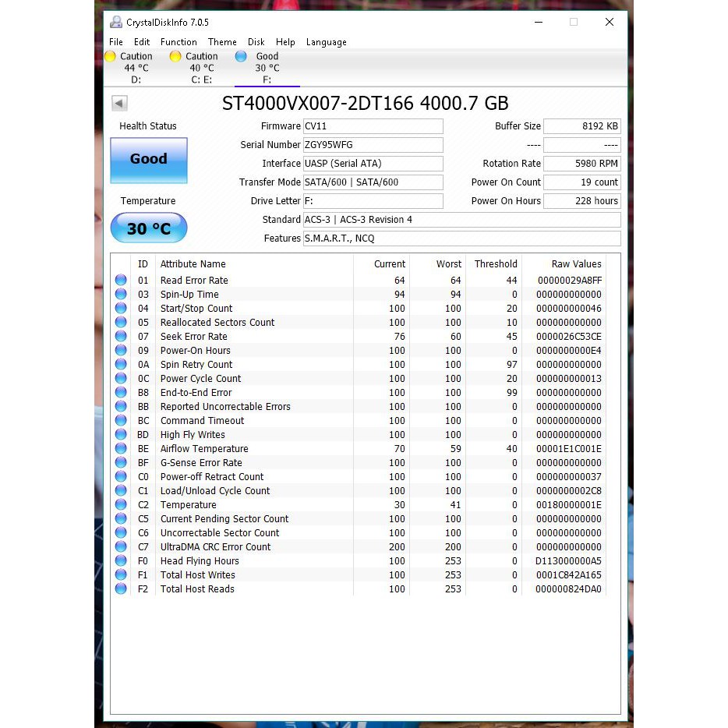
Task: Click the previous drive arrow button
Action: [x=118, y=102]
